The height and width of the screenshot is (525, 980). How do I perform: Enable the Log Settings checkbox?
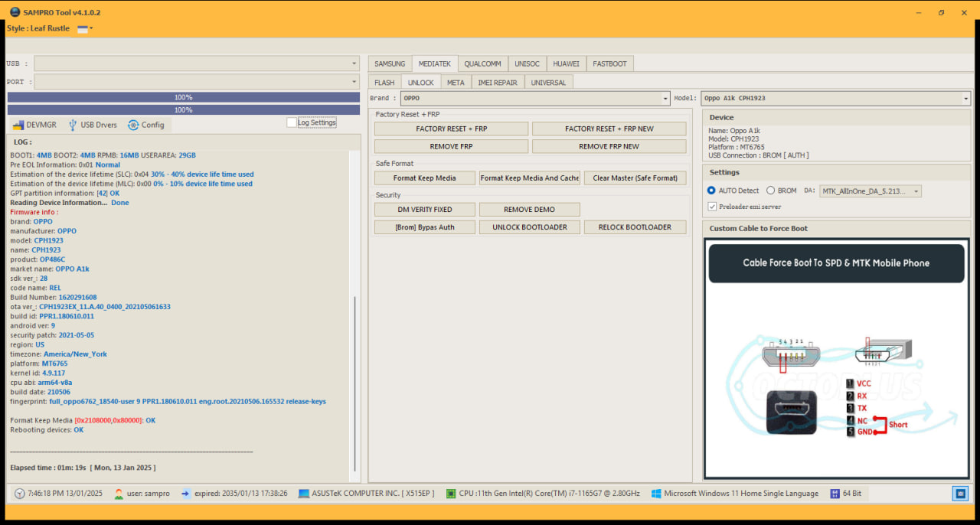pyautogui.click(x=292, y=122)
